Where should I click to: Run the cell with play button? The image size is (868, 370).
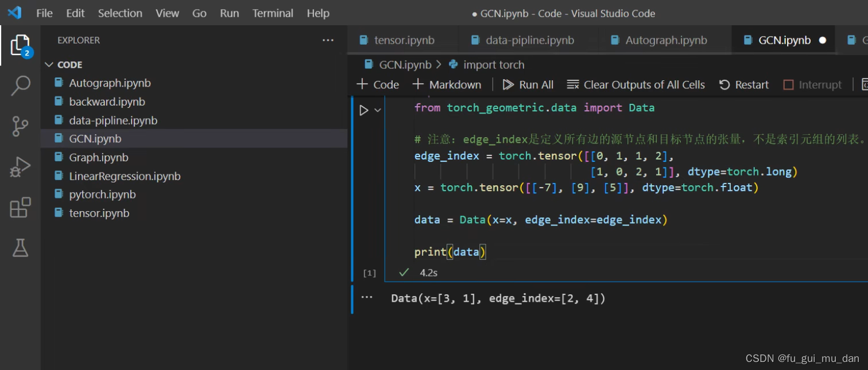coord(363,110)
